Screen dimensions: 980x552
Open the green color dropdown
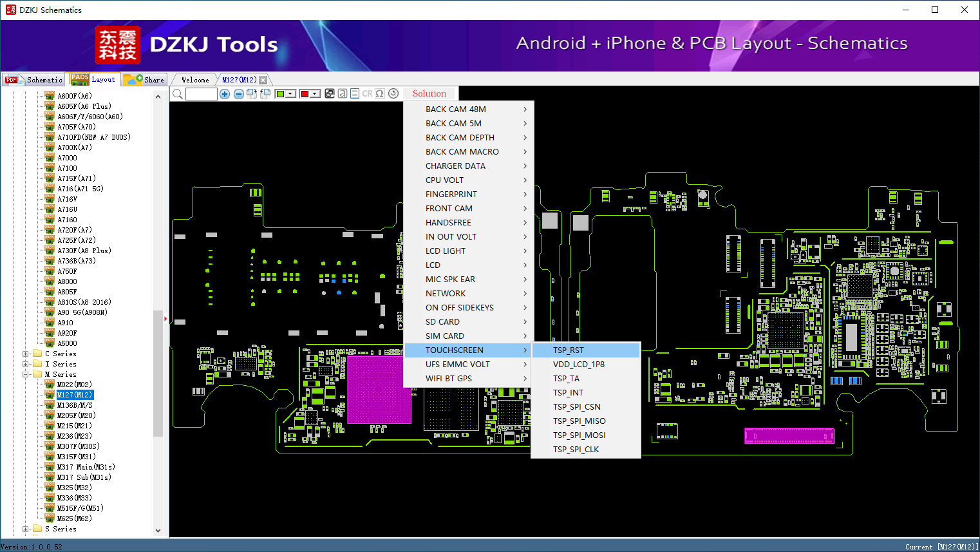click(x=290, y=94)
